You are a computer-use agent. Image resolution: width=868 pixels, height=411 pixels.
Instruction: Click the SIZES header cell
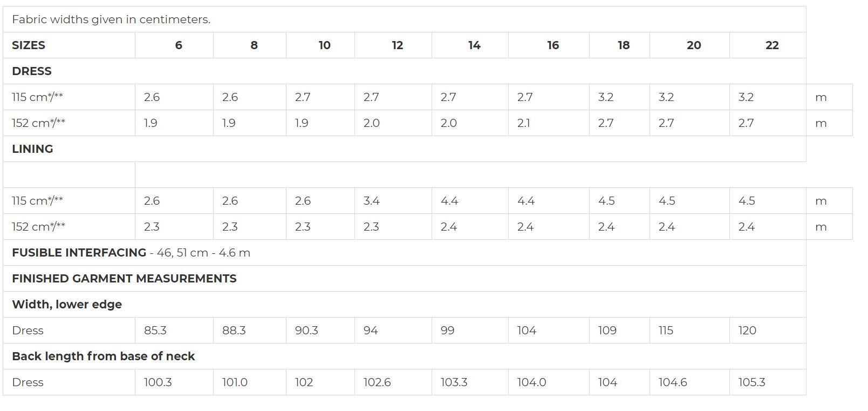[69, 45]
